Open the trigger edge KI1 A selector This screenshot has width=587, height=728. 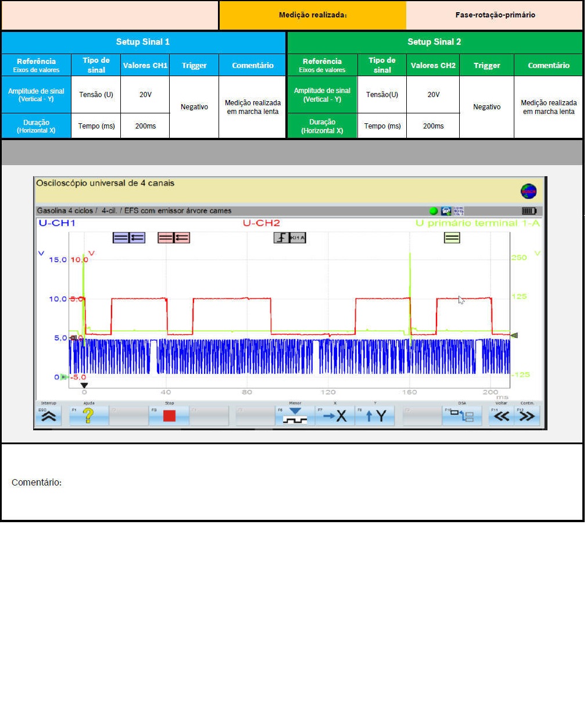(x=289, y=238)
